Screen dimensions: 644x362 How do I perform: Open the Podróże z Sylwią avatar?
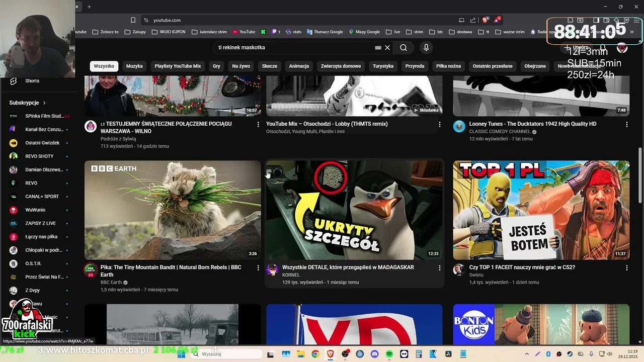(x=91, y=126)
